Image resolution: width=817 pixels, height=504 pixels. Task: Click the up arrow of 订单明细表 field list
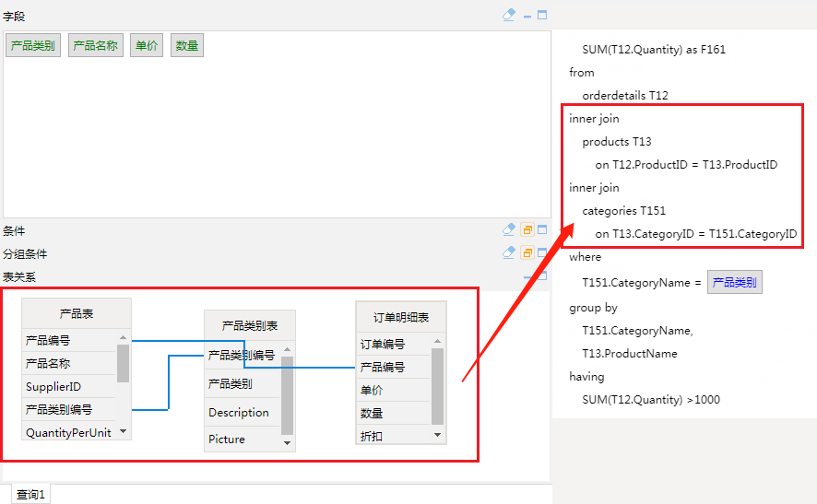pyautogui.click(x=437, y=341)
